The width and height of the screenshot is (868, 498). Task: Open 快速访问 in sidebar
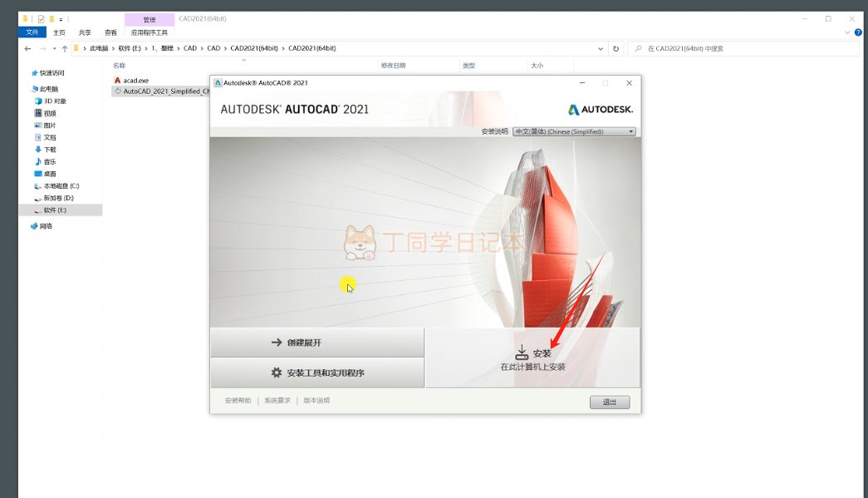click(51, 73)
